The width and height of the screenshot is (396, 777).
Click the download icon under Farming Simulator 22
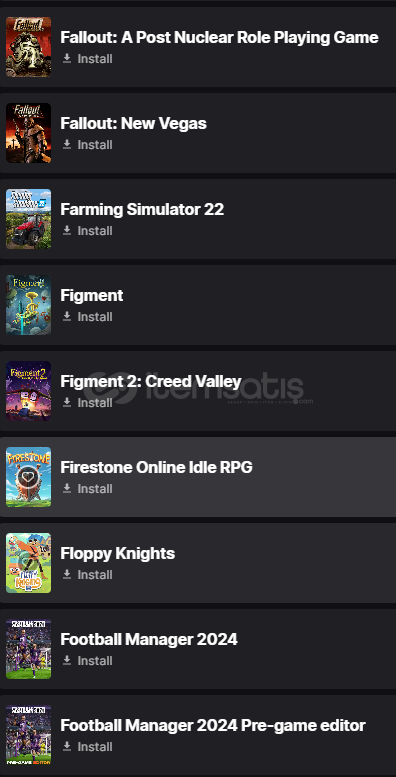(x=67, y=230)
